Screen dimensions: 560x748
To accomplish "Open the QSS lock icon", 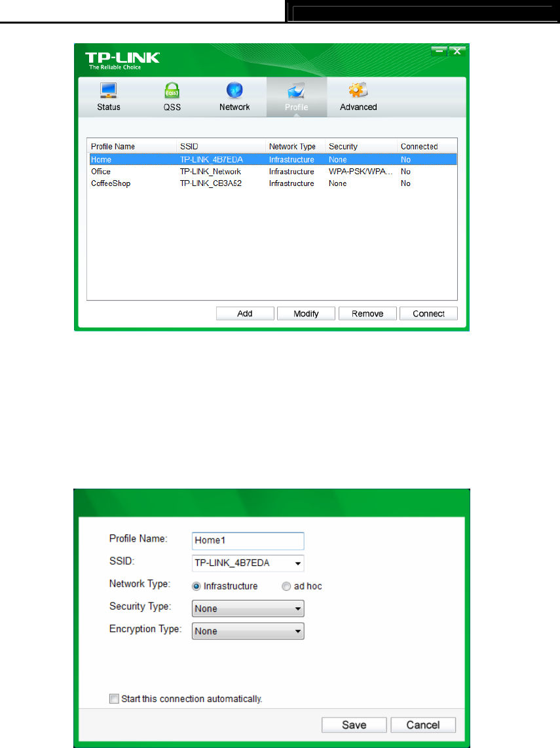I will [x=172, y=90].
